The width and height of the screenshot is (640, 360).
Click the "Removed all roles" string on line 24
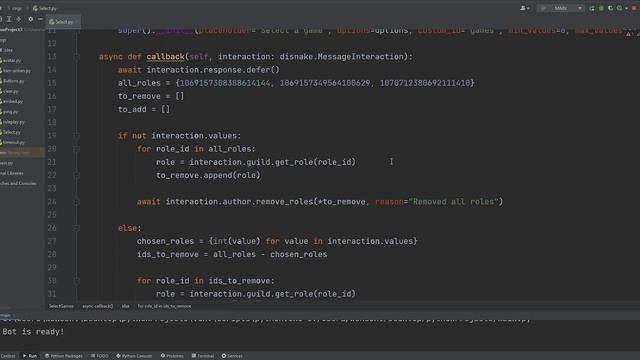454,202
